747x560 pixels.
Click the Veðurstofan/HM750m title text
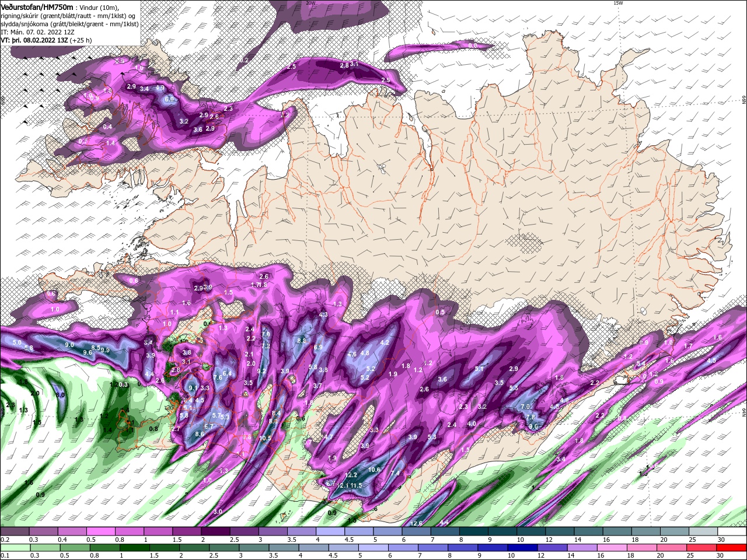point(37,6)
